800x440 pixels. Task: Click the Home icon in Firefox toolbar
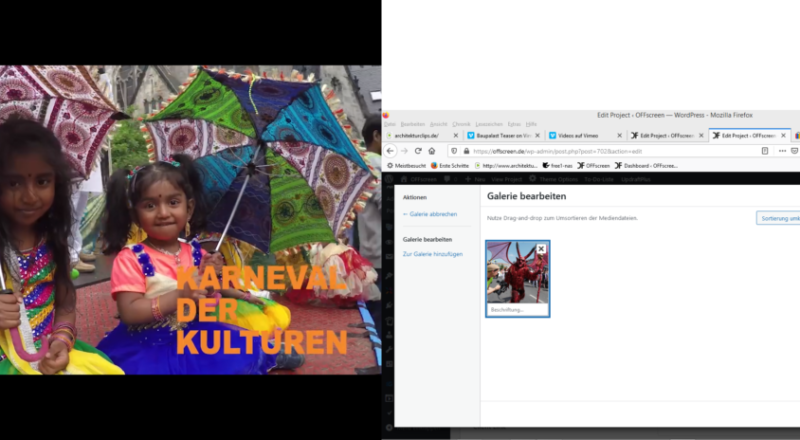coord(431,151)
